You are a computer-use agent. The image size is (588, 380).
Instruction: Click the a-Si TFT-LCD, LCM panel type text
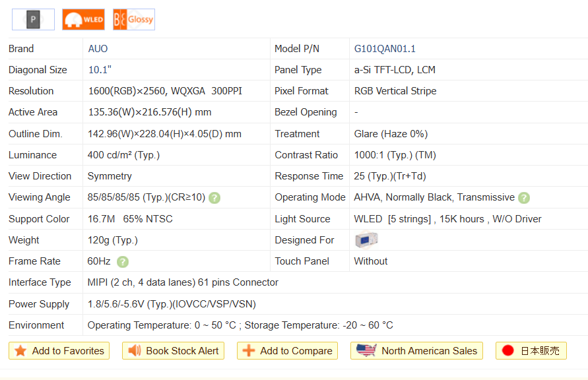[395, 70]
